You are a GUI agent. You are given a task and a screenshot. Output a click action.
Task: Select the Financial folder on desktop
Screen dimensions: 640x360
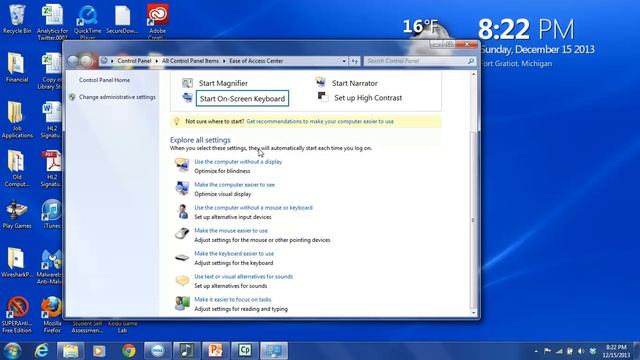click(17, 68)
